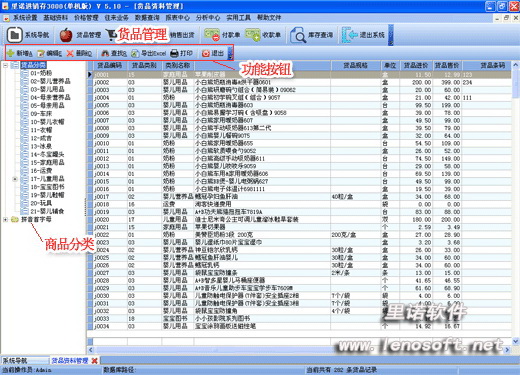Add a new product with 新增
This screenshot has height=375, width=520.
(x=20, y=53)
